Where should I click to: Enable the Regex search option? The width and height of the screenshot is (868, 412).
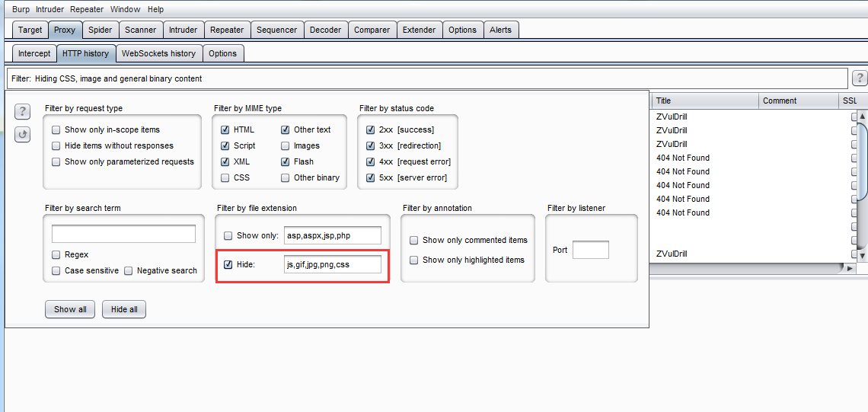point(56,254)
